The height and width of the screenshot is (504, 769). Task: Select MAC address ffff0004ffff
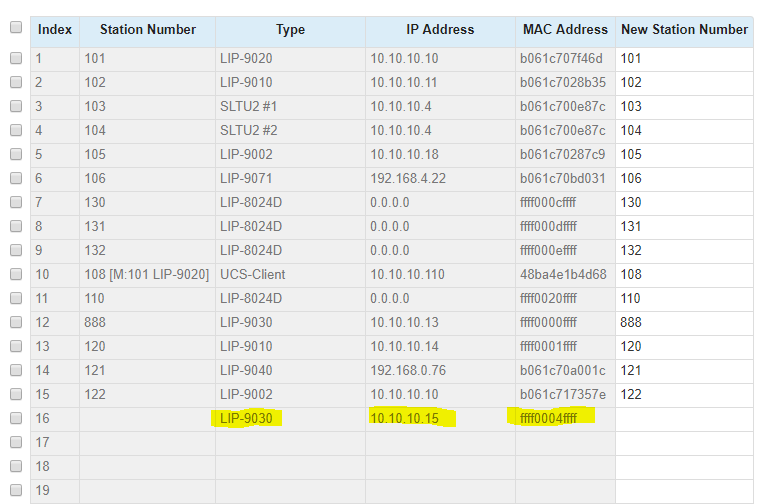click(548, 418)
